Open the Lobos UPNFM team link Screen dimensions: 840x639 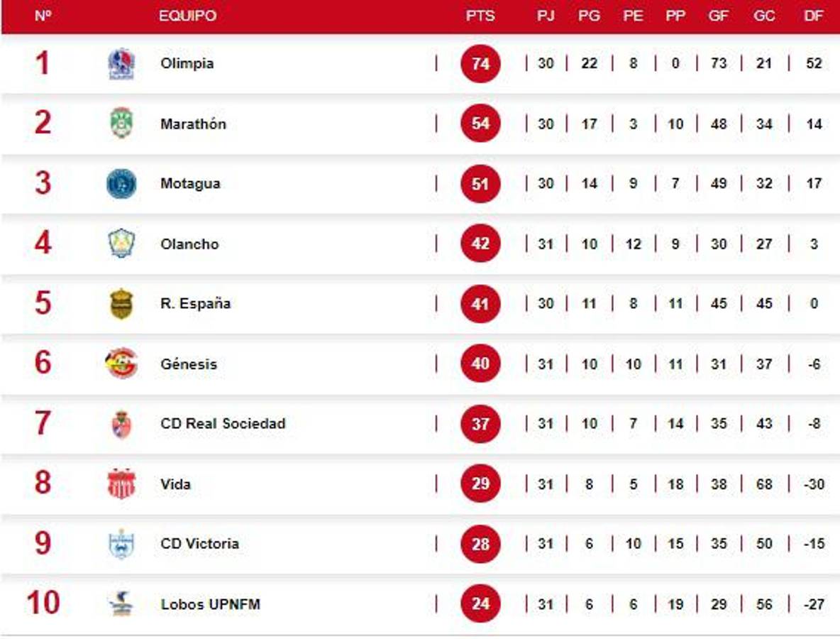pyautogui.click(x=210, y=605)
